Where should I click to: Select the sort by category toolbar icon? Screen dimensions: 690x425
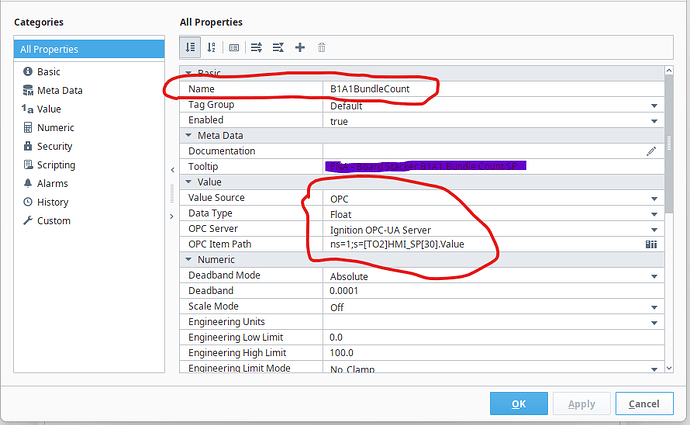click(190, 48)
